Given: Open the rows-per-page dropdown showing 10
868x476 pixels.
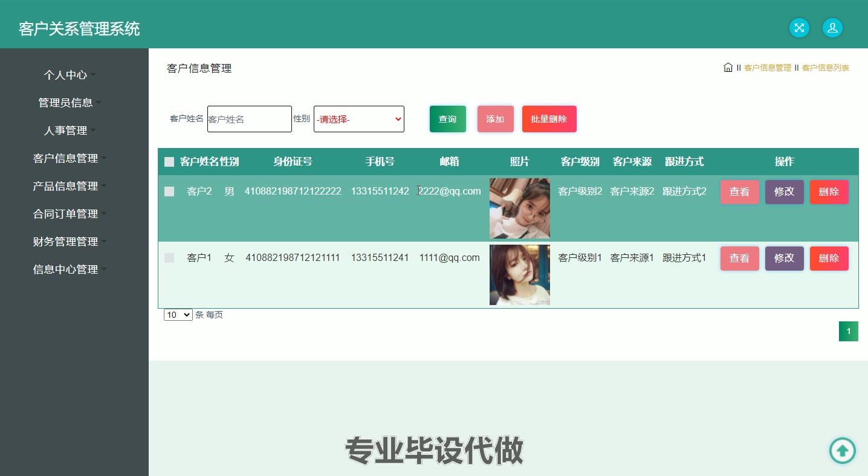Looking at the screenshot, I should (178, 315).
